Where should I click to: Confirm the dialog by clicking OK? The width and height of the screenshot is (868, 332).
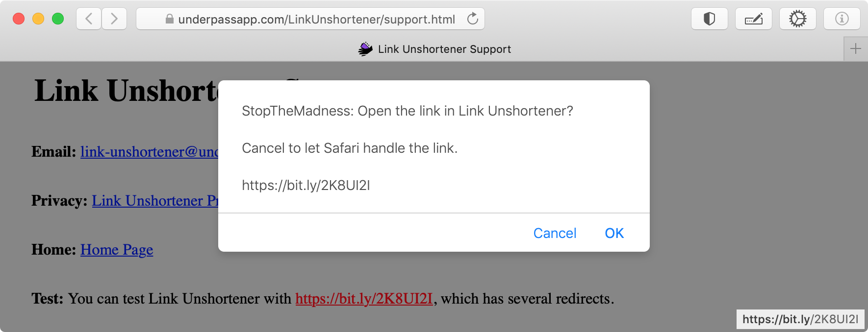point(614,233)
